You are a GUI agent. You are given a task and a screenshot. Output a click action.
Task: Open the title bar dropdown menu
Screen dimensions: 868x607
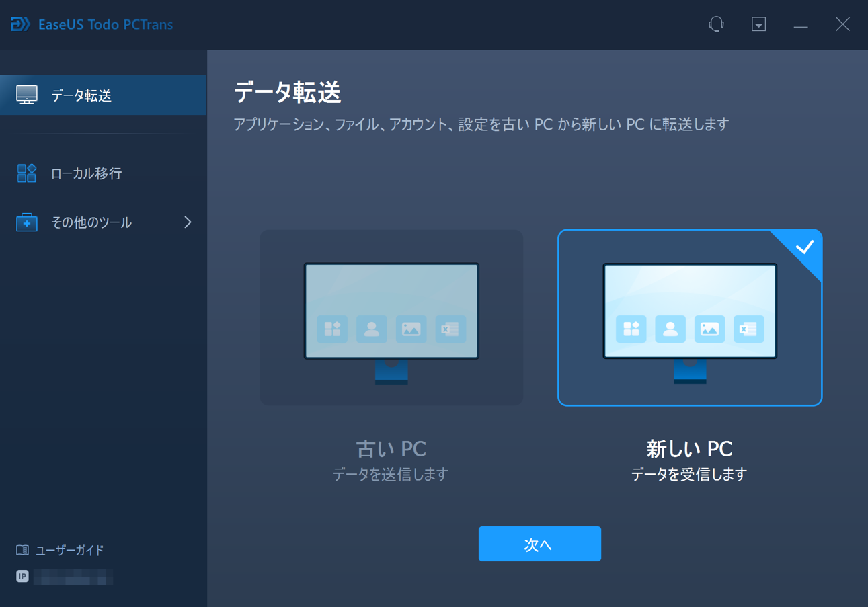click(758, 24)
